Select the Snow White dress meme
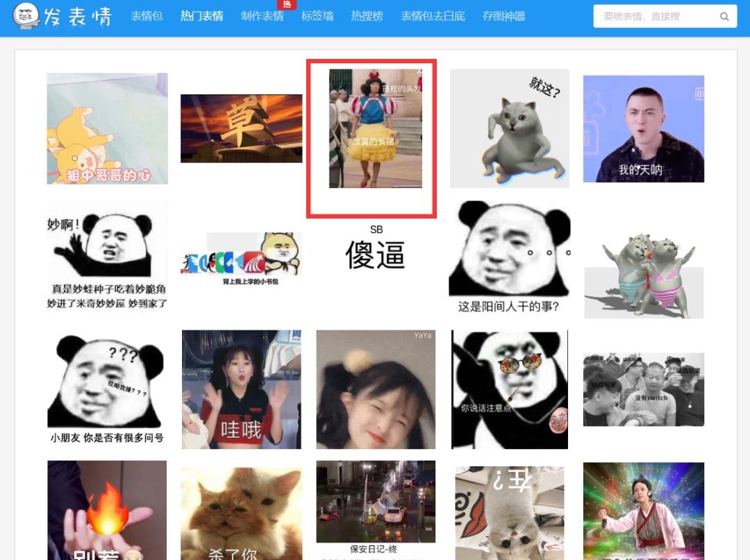Screen dimensions: 750x560 click(x=375, y=128)
